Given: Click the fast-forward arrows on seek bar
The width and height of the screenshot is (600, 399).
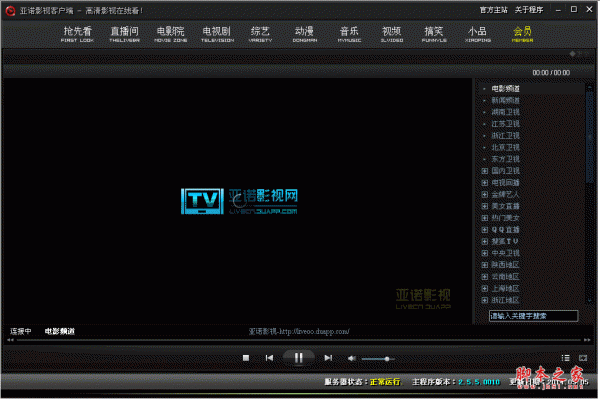Looking at the screenshot, I should coord(587,340).
